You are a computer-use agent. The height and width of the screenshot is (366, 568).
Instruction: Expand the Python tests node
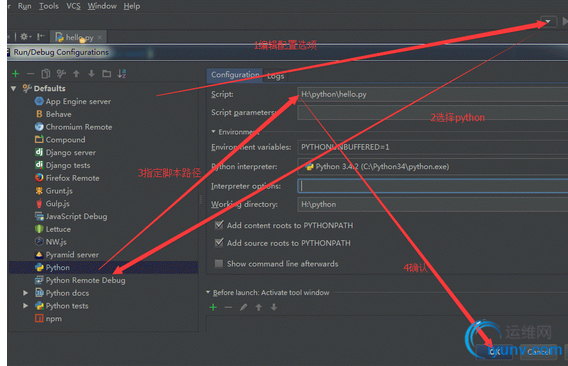click(x=25, y=305)
